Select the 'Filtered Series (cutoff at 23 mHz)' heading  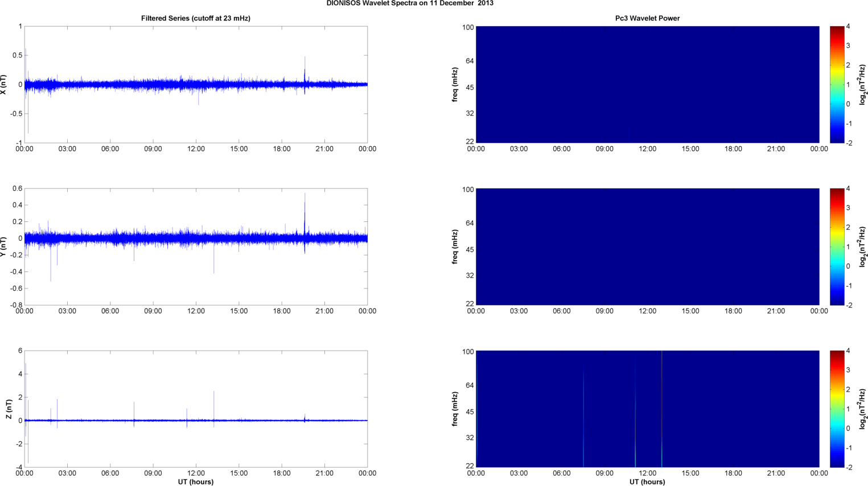click(x=196, y=18)
